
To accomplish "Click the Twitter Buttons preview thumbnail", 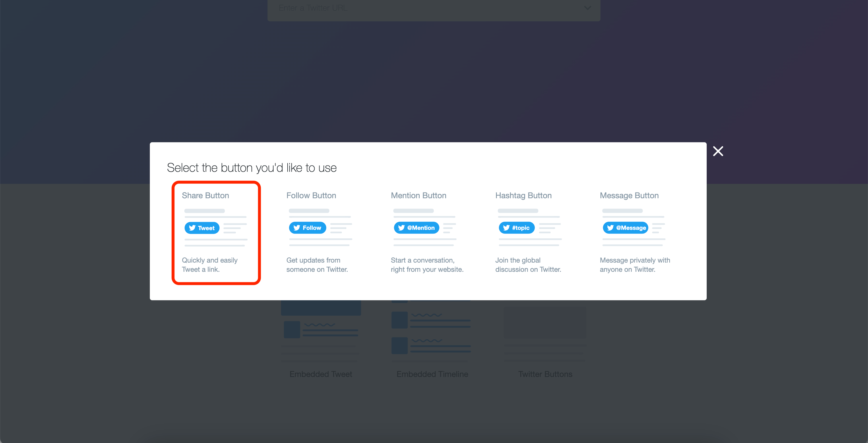I will [x=545, y=334].
